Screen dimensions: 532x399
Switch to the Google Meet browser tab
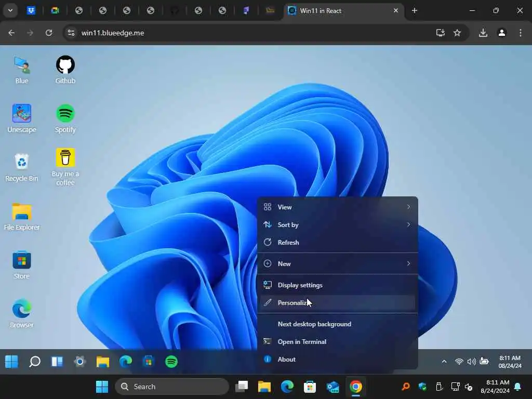click(55, 10)
